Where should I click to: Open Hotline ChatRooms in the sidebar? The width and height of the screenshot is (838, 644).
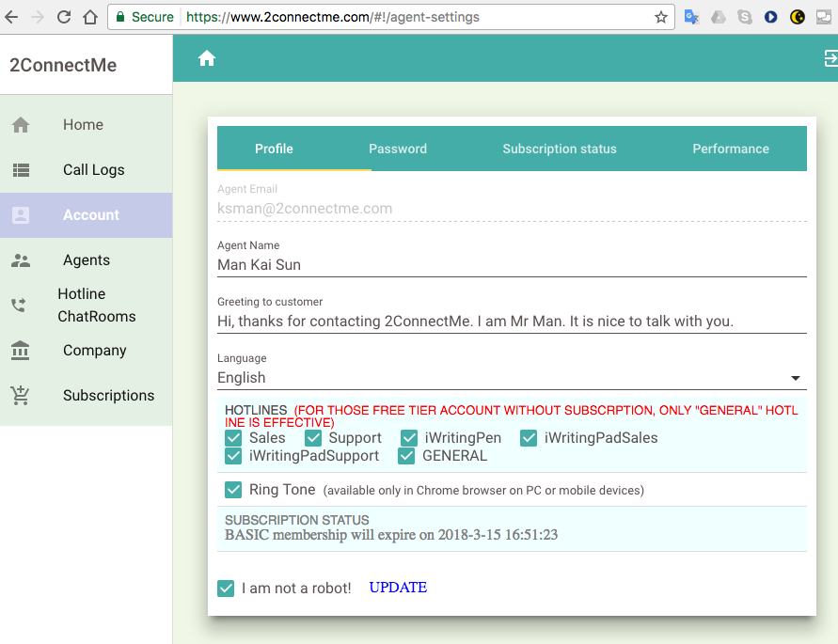pos(86,306)
